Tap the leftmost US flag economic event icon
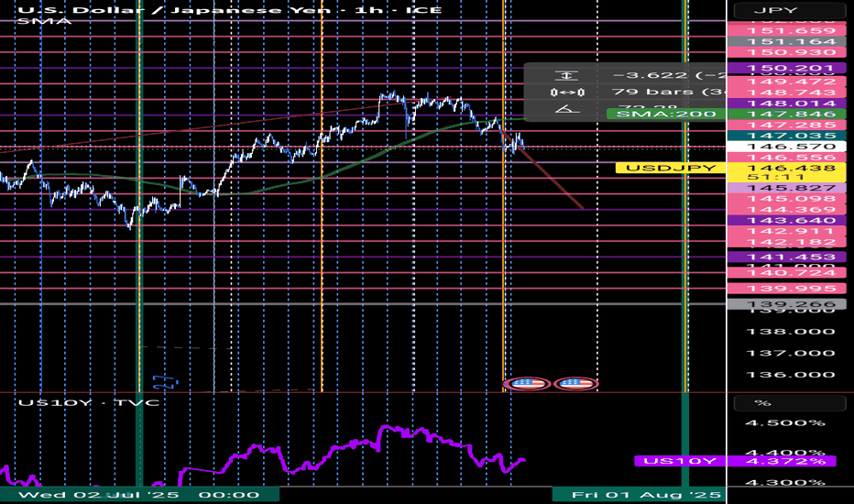 coord(526,384)
